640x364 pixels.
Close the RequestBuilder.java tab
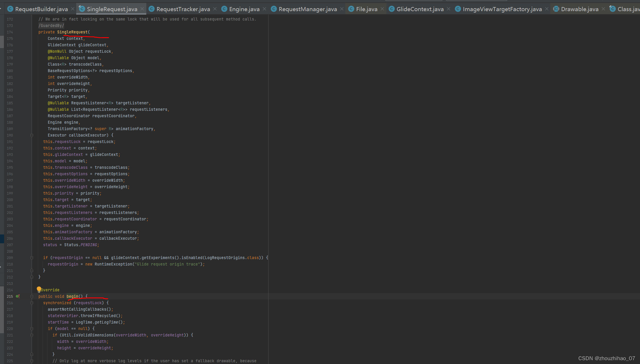(x=73, y=9)
